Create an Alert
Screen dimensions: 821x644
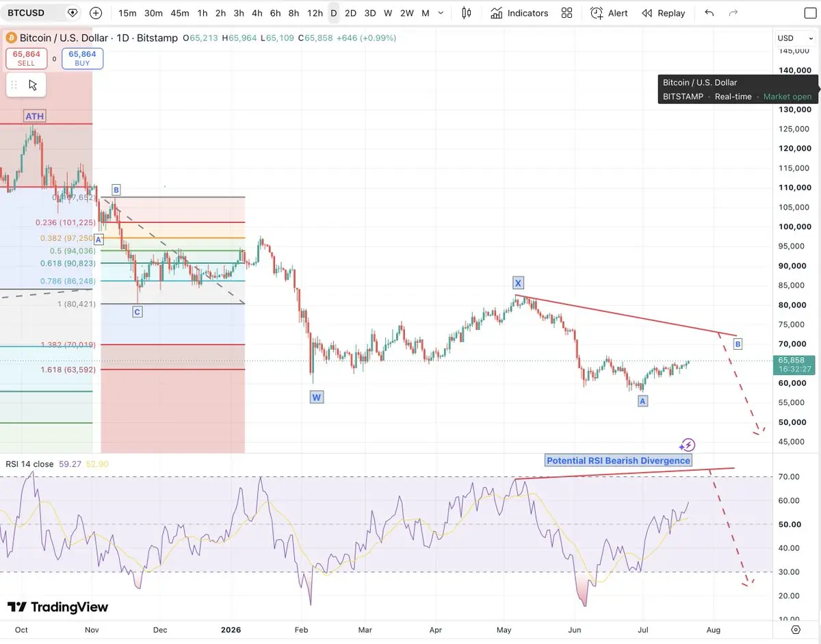[x=609, y=13]
